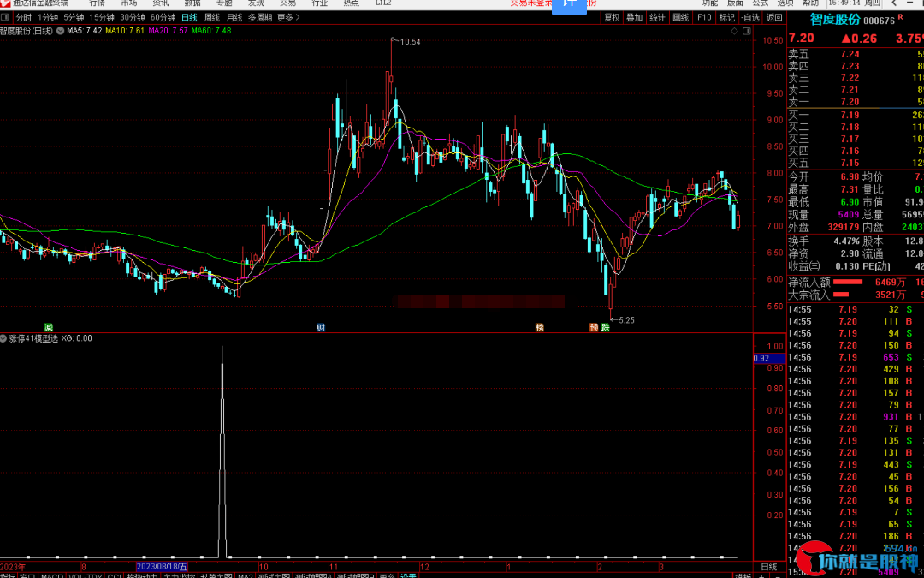Switch to 60分钟 period
The image size is (924, 578).
point(163,18)
